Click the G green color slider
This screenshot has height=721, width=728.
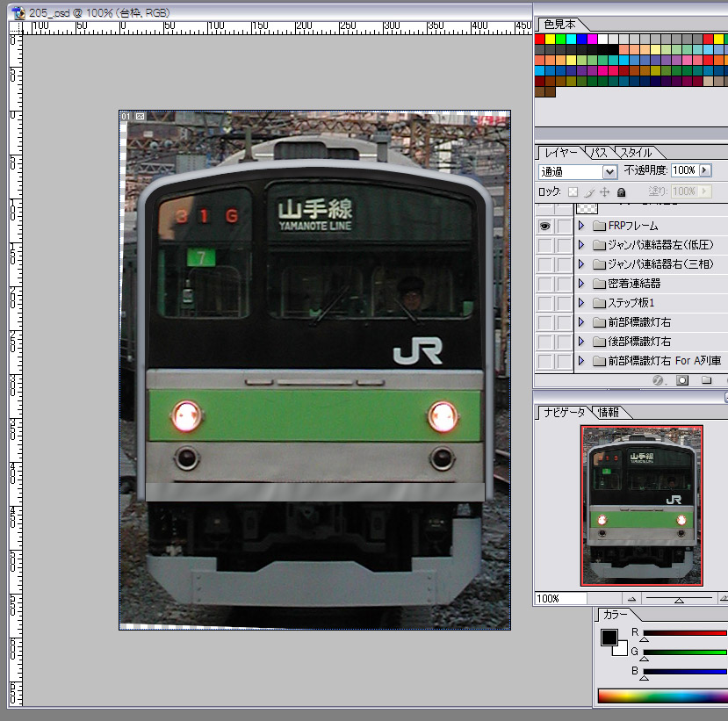[685, 653]
